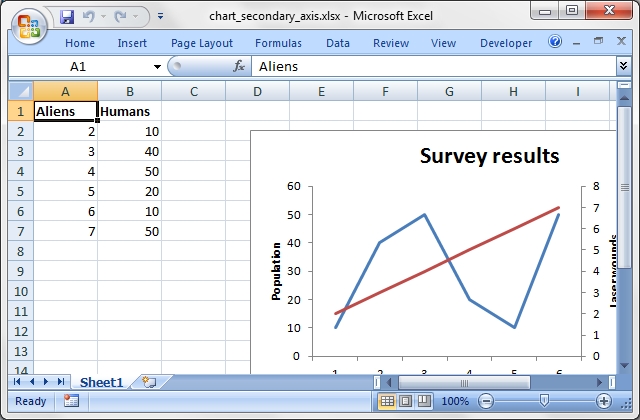
Task: Expand the Name Box dropdown arrow
Action: pos(157,67)
